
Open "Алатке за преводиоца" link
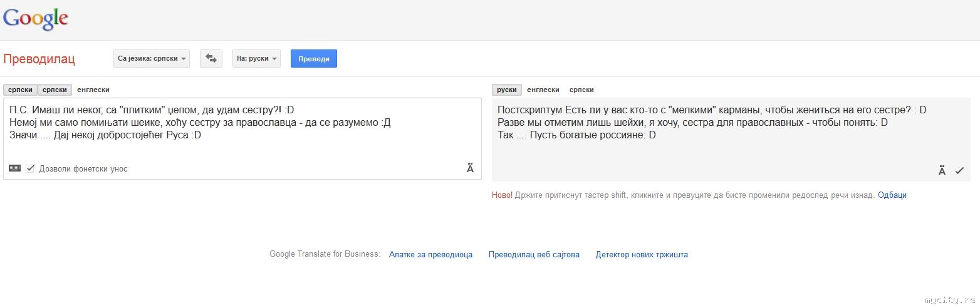pyautogui.click(x=430, y=255)
